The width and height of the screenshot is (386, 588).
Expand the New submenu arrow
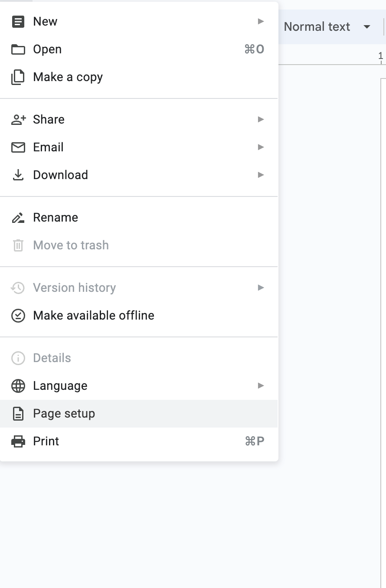click(261, 21)
